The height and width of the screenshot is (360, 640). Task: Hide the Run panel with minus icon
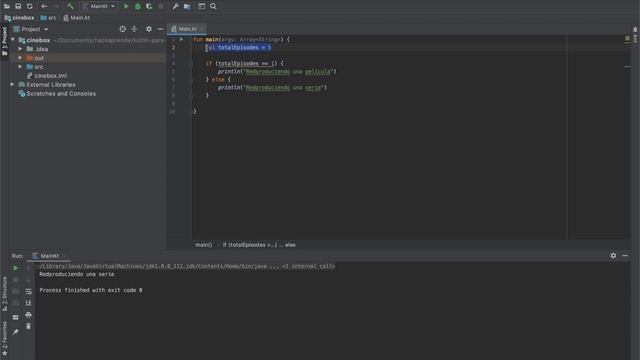(625, 256)
